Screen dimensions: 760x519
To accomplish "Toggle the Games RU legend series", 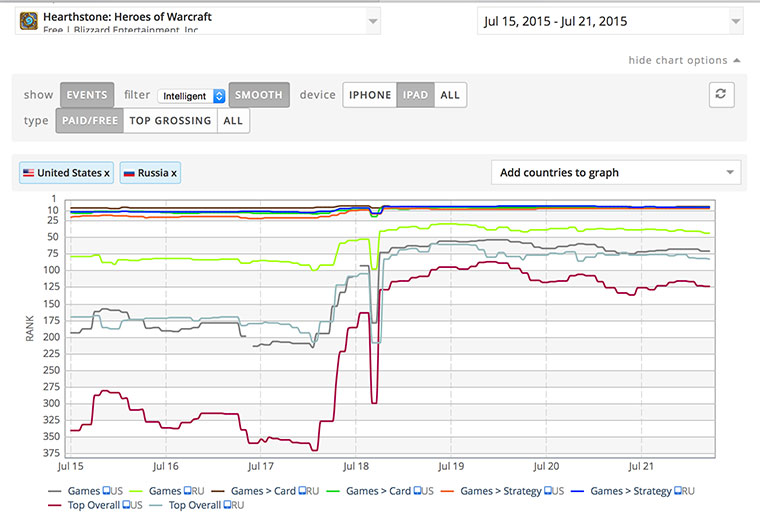I will tap(179, 491).
